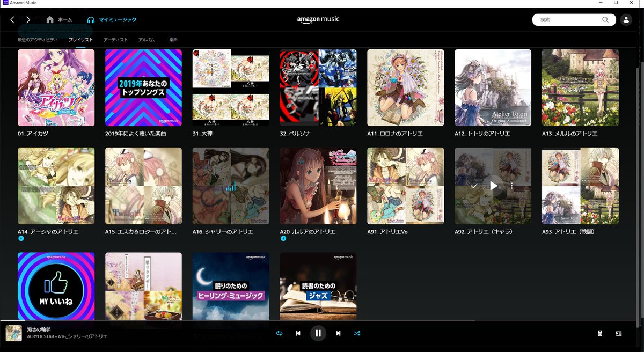This screenshot has height=352, width=644.
Task: Skip to the previous track
Action: [x=298, y=333]
